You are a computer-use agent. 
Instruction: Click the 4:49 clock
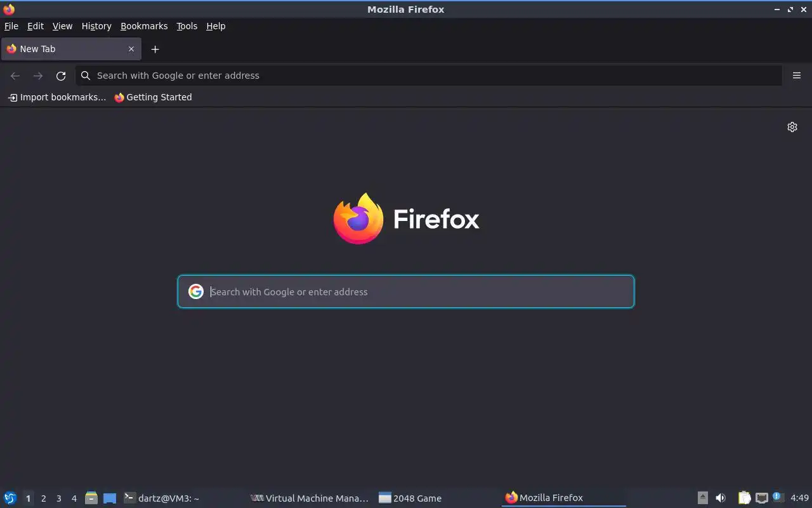[x=800, y=498]
